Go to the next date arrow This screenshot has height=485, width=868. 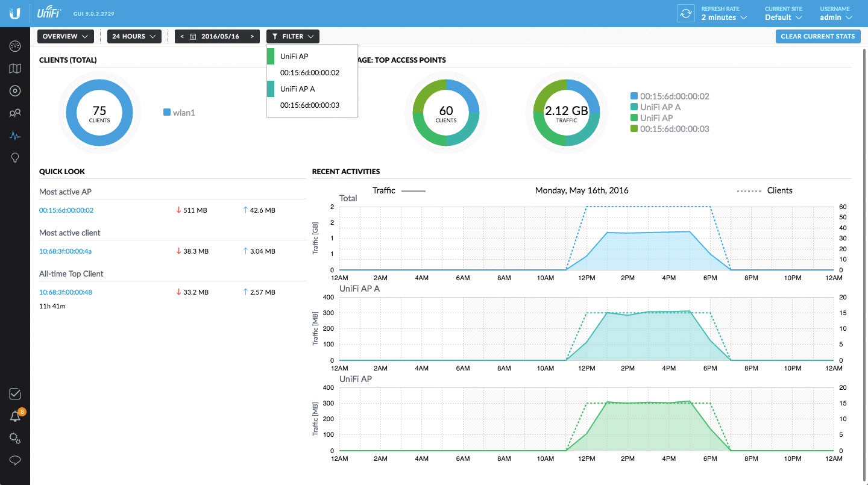252,37
